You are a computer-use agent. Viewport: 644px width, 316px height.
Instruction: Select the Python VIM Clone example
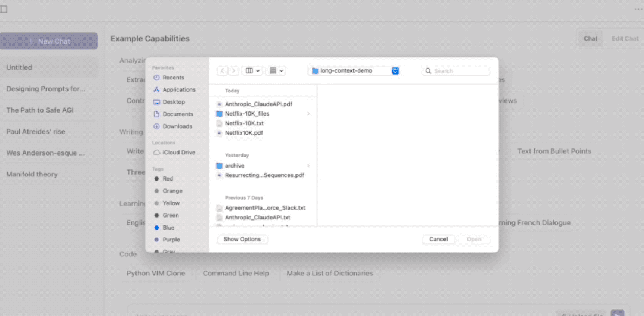tap(156, 273)
